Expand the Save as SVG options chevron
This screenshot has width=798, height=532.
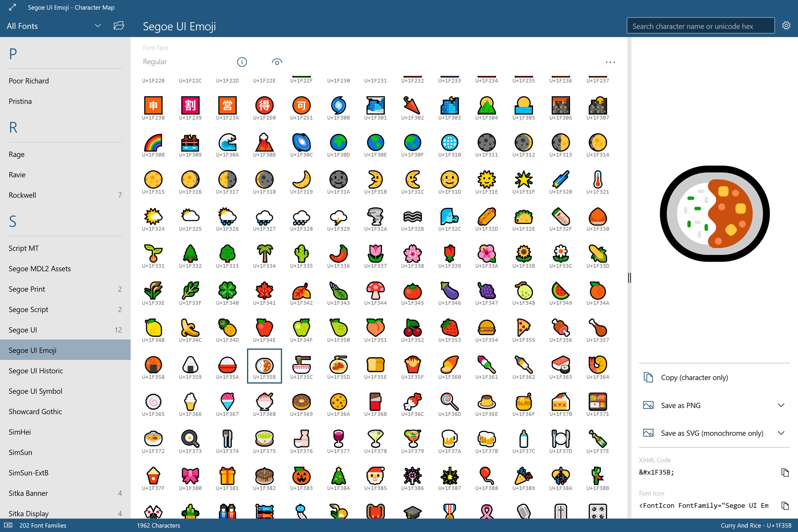[x=781, y=433]
